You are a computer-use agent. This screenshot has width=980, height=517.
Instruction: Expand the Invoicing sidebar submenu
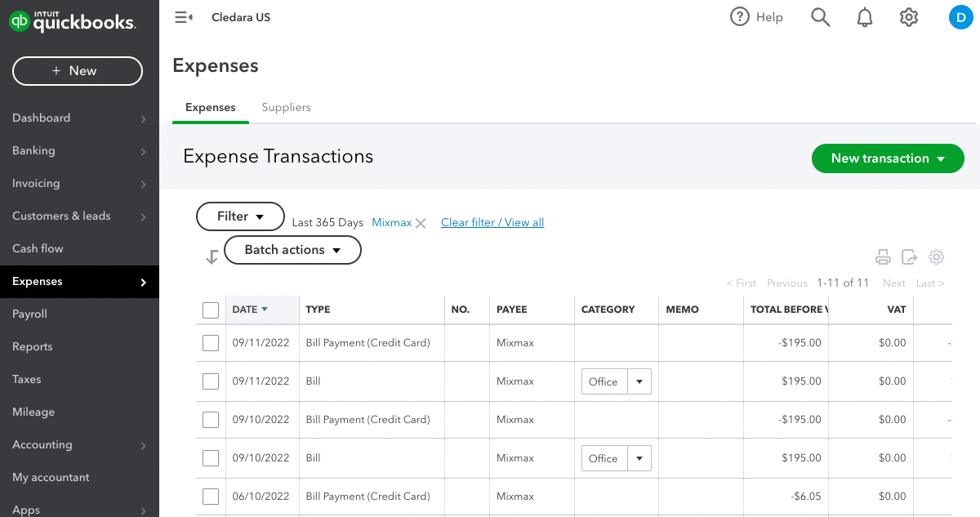(x=143, y=184)
